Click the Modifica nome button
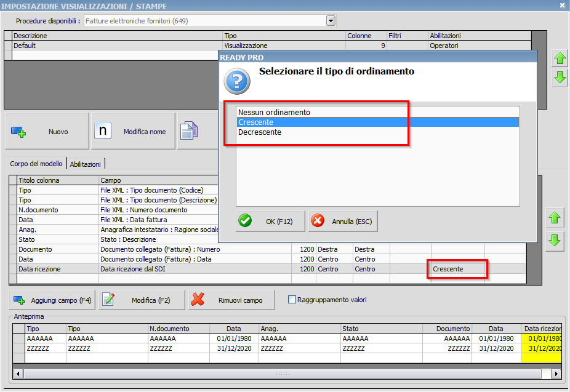 (133, 131)
